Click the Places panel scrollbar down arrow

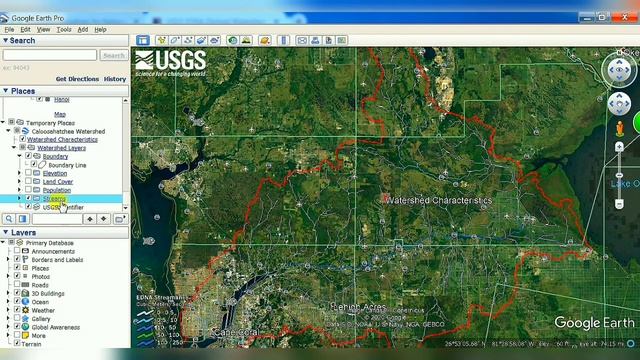125,208
